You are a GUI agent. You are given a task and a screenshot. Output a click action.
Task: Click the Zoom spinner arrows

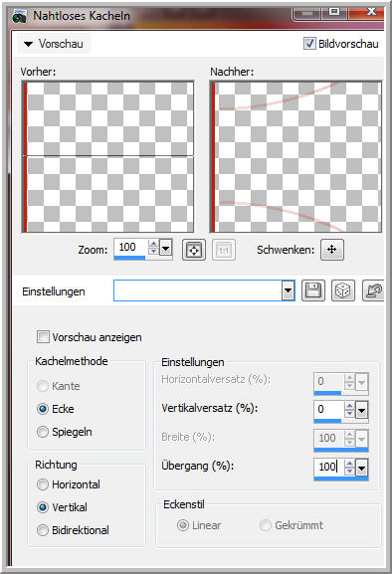tap(154, 248)
